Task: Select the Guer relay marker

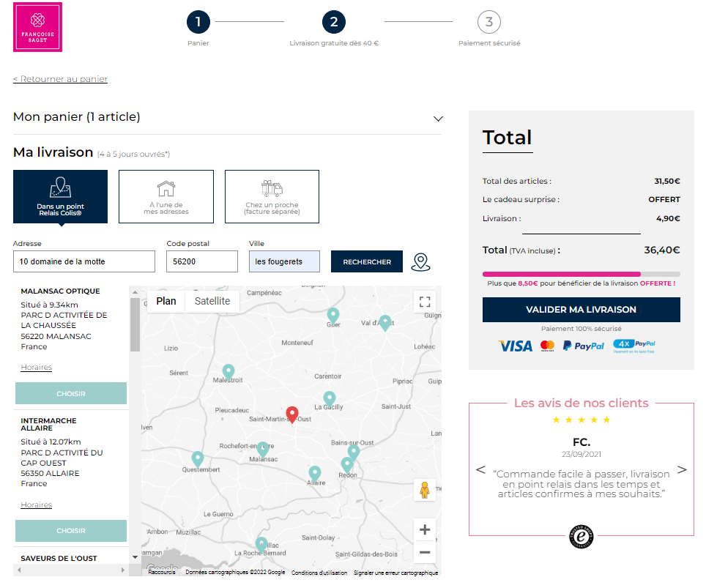Action: [x=332, y=315]
